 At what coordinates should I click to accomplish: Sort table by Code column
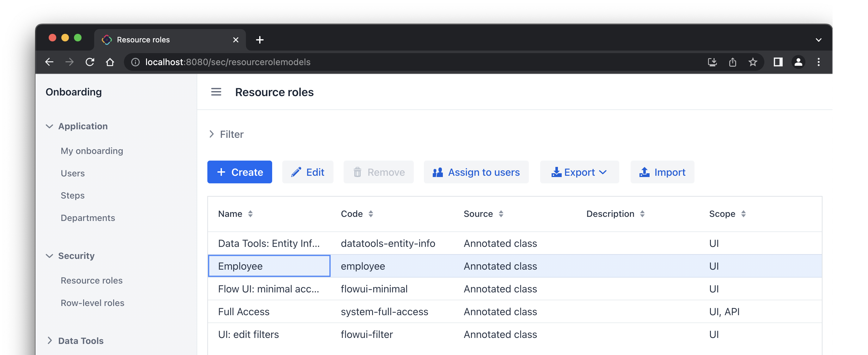(x=371, y=214)
